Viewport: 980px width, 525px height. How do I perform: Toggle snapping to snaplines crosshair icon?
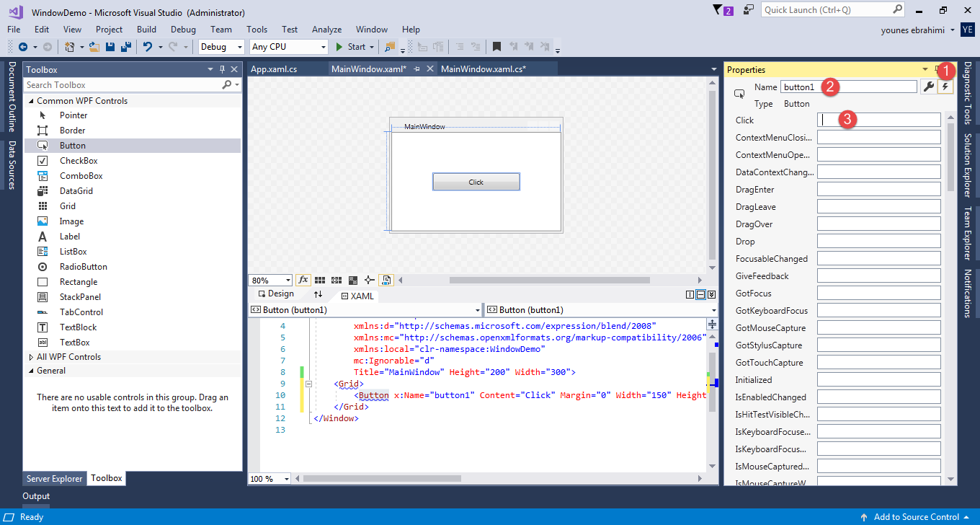tap(370, 280)
